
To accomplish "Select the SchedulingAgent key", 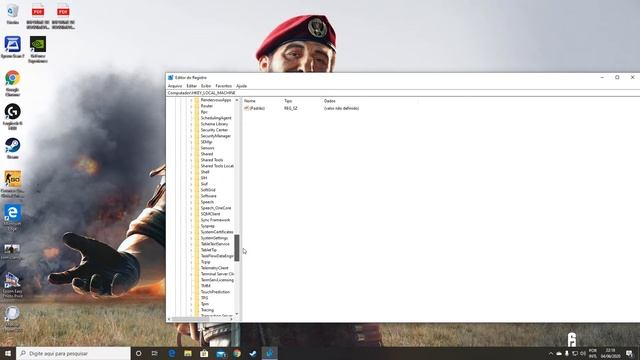I will (216, 118).
